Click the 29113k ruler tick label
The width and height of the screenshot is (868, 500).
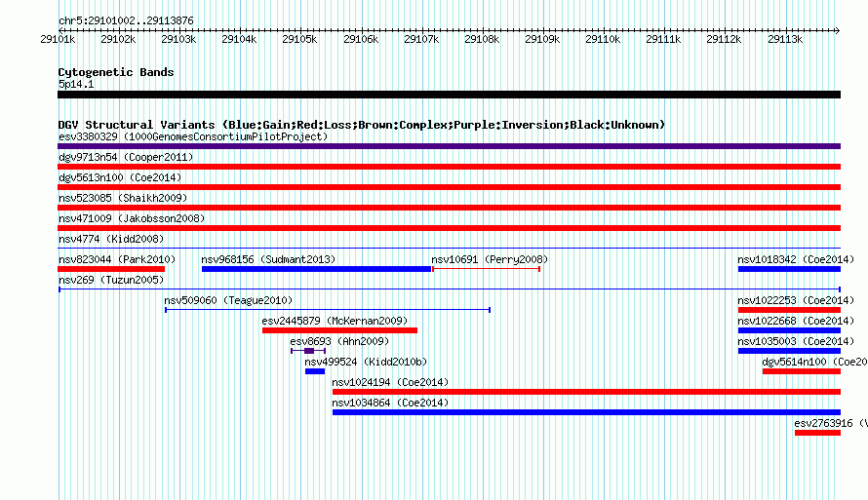click(785, 39)
